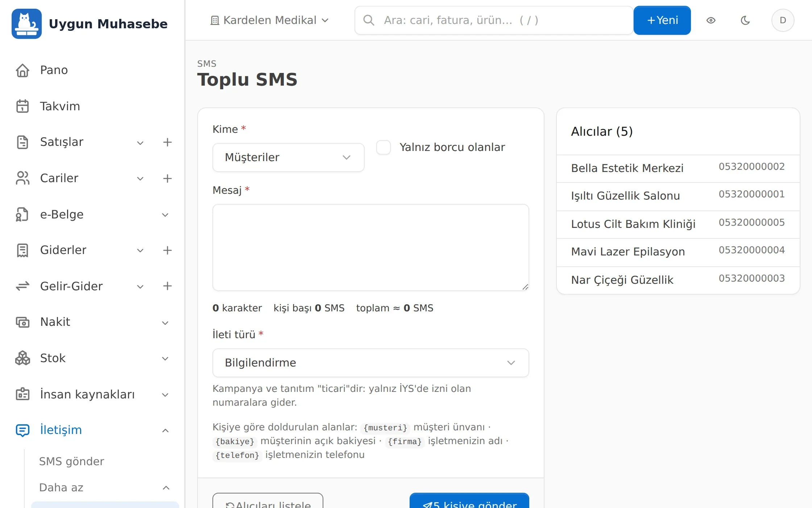Add new Giderler entry with plus
This screenshot has height=508, width=812.
tap(167, 250)
